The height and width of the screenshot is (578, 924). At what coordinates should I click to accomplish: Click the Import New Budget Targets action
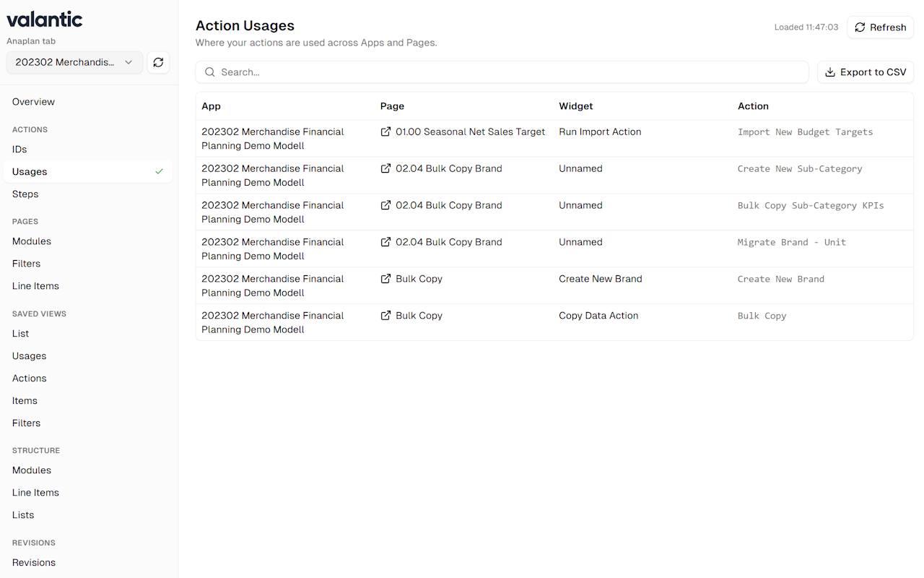click(805, 132)
